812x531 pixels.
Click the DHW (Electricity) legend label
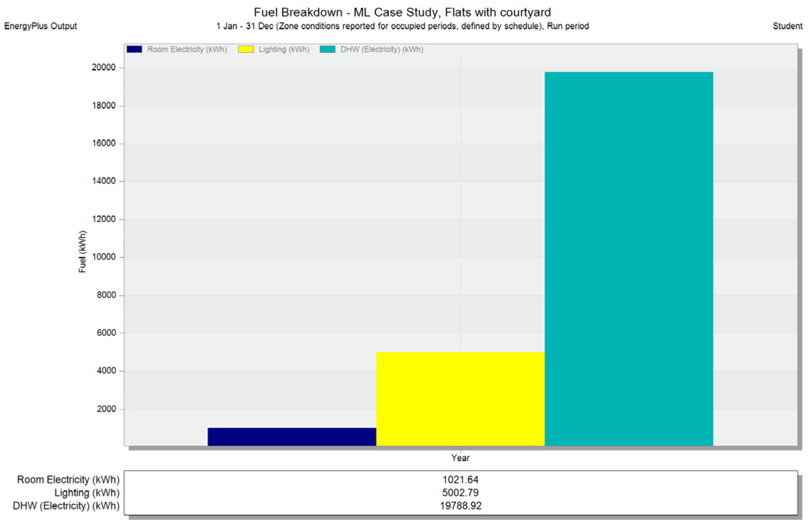click(x=382, y=50)
